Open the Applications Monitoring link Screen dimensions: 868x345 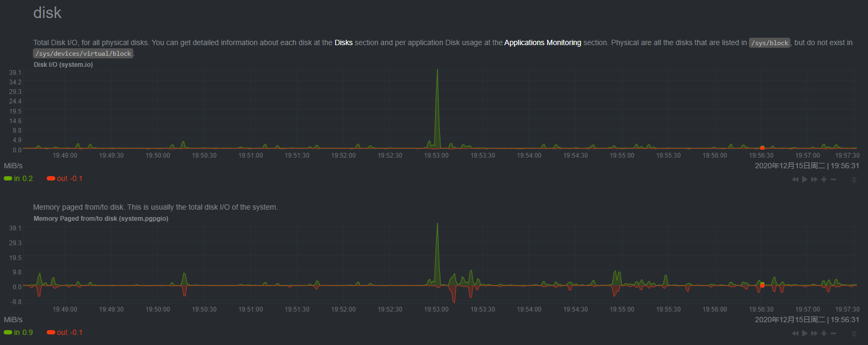coord(542,42)
